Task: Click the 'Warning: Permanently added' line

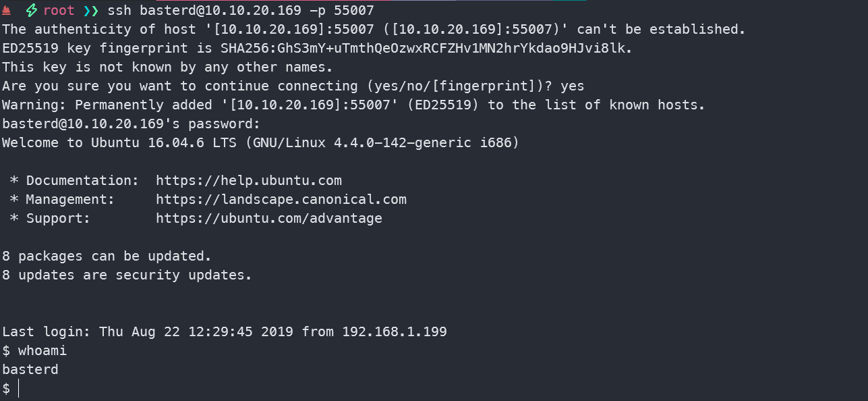Action: click(353, 105)
